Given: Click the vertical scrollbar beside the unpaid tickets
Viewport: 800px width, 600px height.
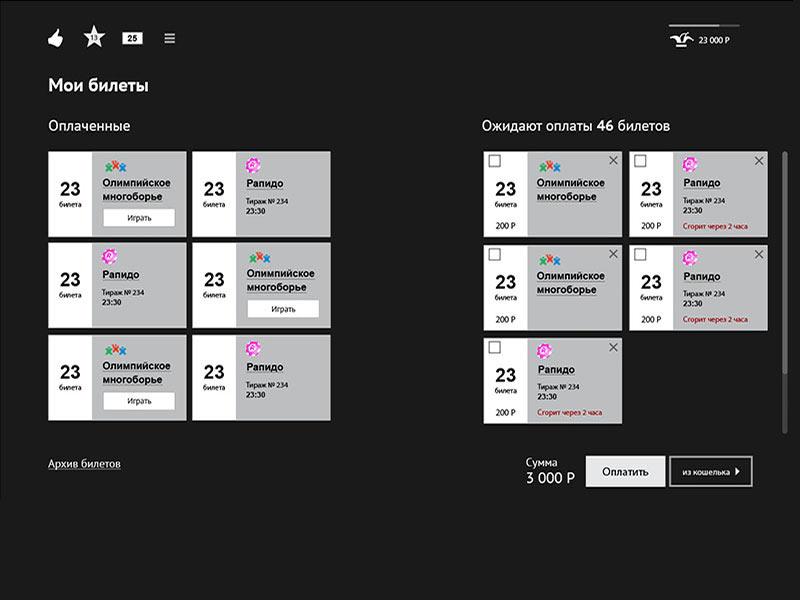Looking at the screenshot, I should click(785, 290).
